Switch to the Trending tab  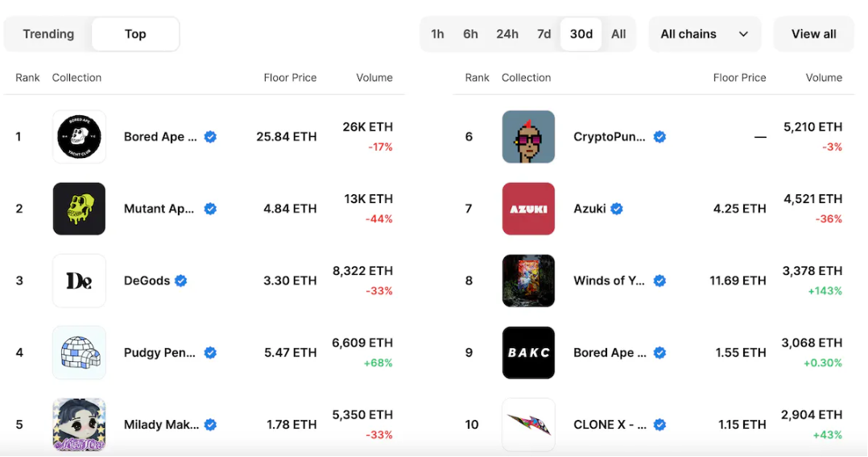(x=48, y=34)
